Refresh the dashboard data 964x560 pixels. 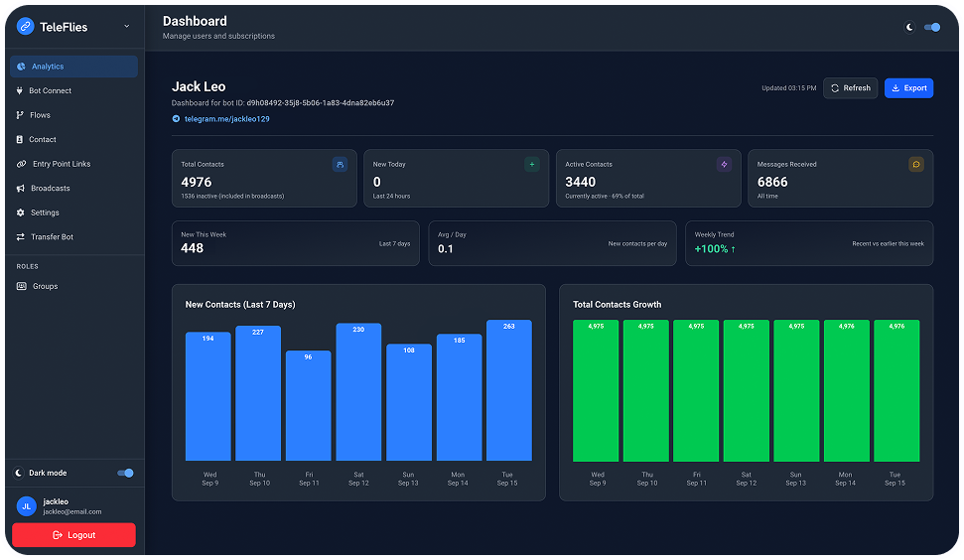(x=850, y=88)
